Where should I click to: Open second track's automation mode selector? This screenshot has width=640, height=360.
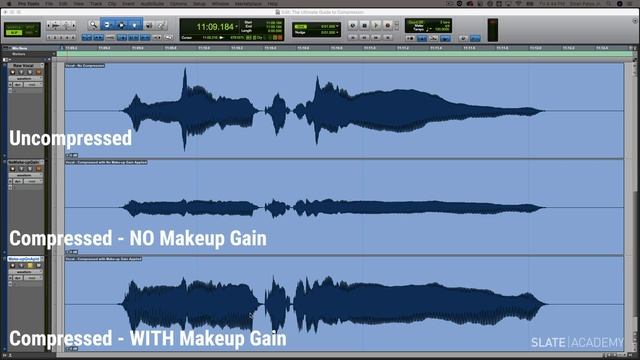pyautogui.click(x=33, y=181)
